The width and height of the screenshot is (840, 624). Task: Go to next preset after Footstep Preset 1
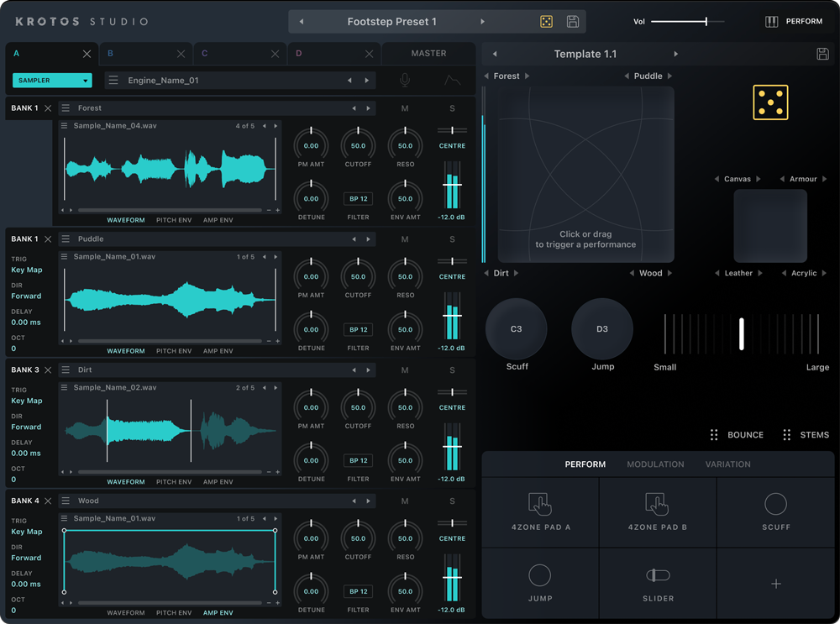click(x=483, y=22)
